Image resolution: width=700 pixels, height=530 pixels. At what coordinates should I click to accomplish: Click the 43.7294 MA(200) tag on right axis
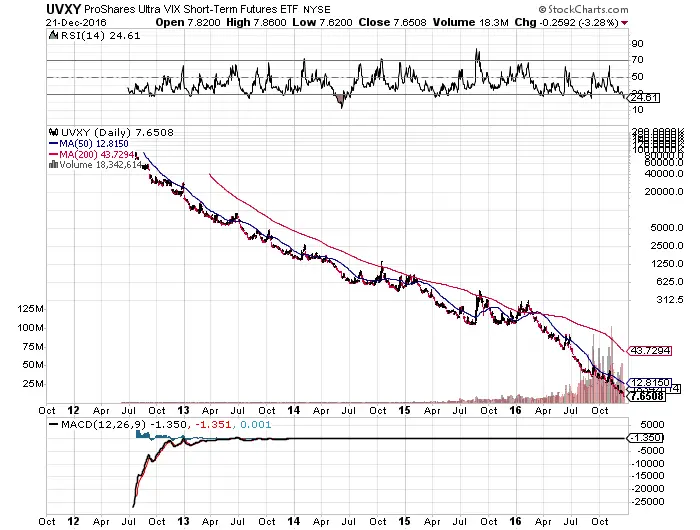(650, 351)
